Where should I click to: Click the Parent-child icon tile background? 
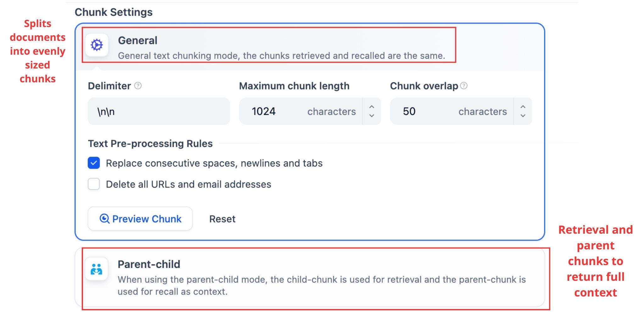tap(97, 269)
